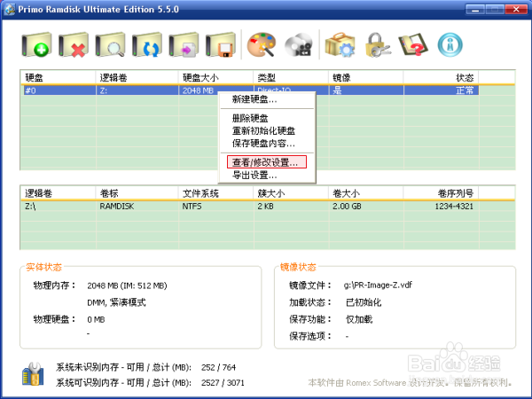Screen dimensions: 532x399
Task: Select 保存硬盘内容... in context menu
Action: coord(263,144)
